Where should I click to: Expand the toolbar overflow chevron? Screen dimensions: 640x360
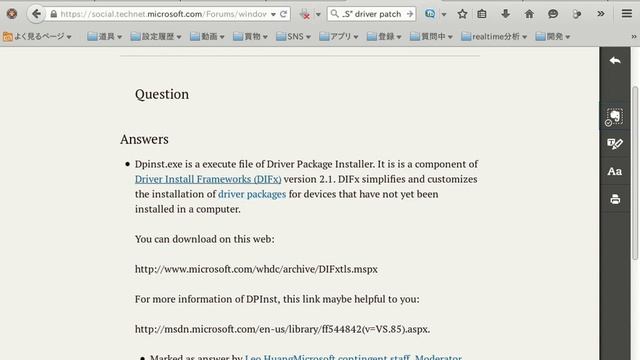[601, 13]
